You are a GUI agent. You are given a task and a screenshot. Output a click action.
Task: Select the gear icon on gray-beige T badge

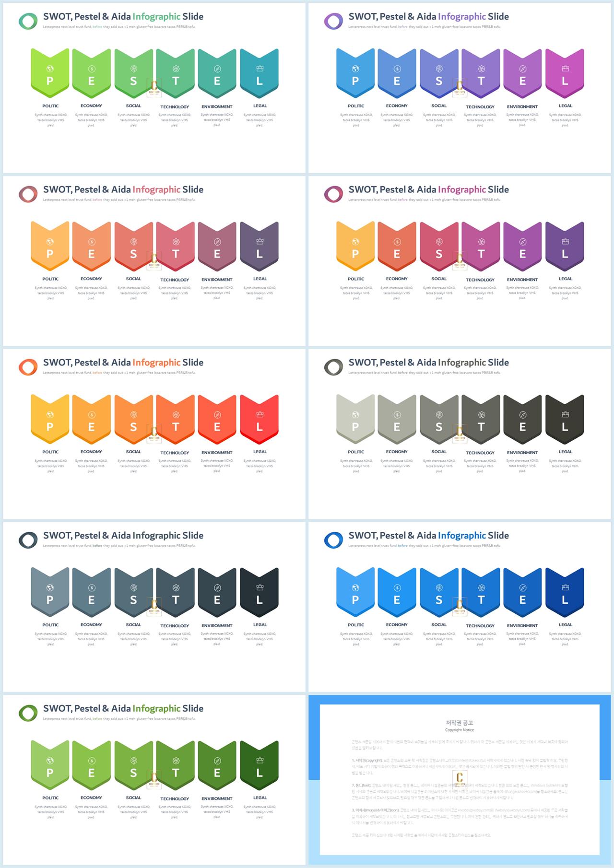(482, 414)
